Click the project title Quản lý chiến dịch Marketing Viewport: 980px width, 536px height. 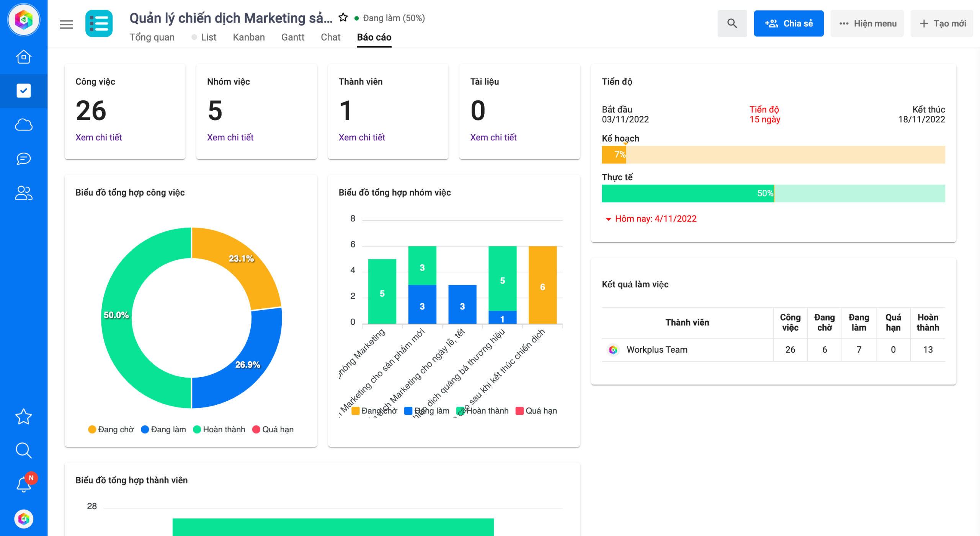(x=231, y=18)
